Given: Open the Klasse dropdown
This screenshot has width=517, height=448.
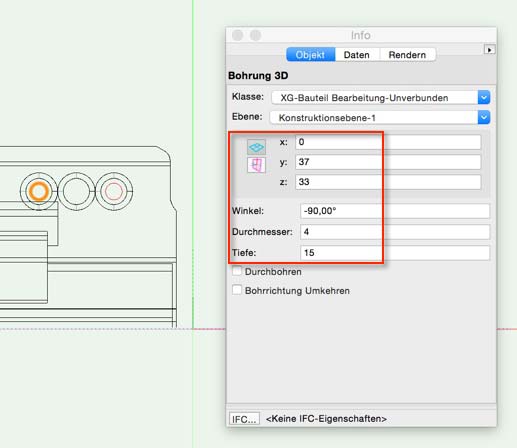Looking at the screenshot, I should point(381,98).
